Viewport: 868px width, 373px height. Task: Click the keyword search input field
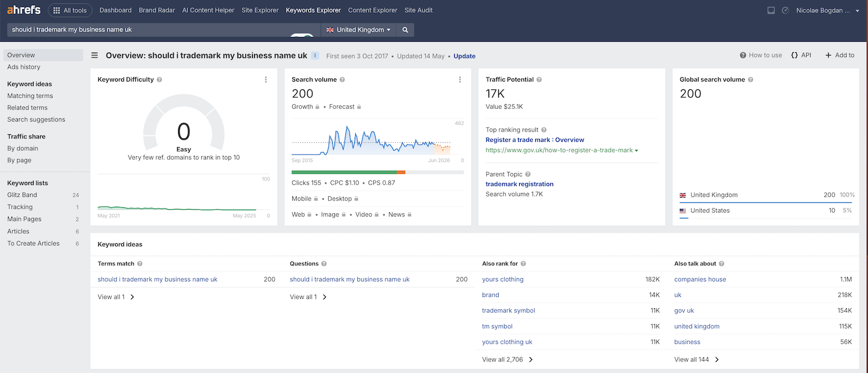coord(164,30)
